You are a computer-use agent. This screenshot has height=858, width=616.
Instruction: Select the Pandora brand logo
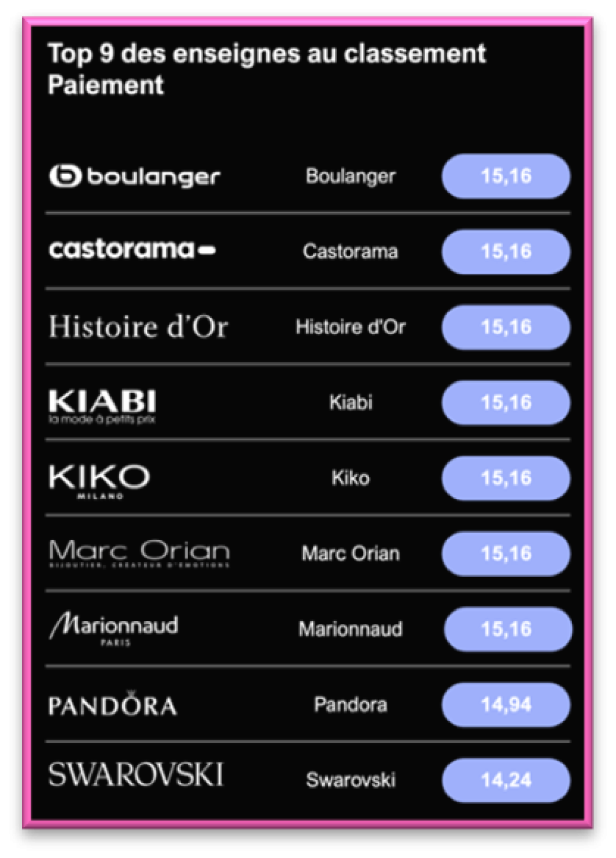[112, 704]
